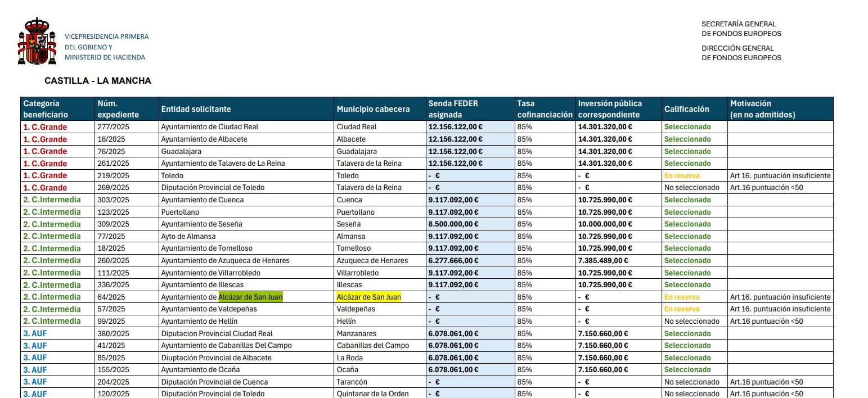Click the Tasa cofinanciación column header

click(544, 108)
